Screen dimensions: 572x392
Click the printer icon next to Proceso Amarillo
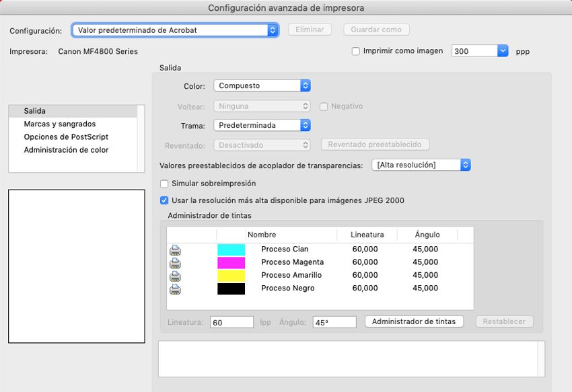pyautogui.click(x=176, y=275)
